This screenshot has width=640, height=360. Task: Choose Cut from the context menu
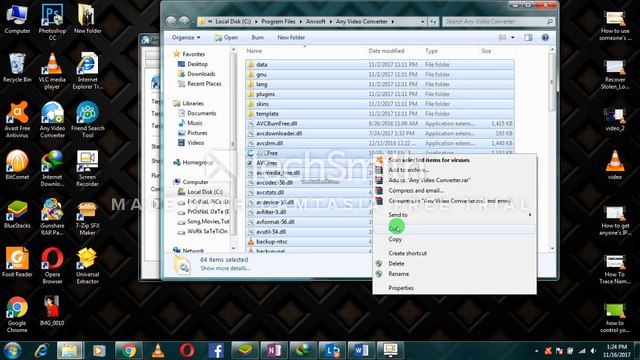pyautogui.click(x=454, y=229)
